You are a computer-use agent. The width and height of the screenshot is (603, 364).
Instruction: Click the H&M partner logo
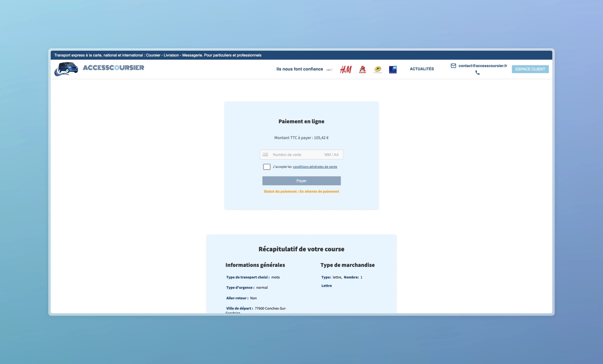click(346, 69)
